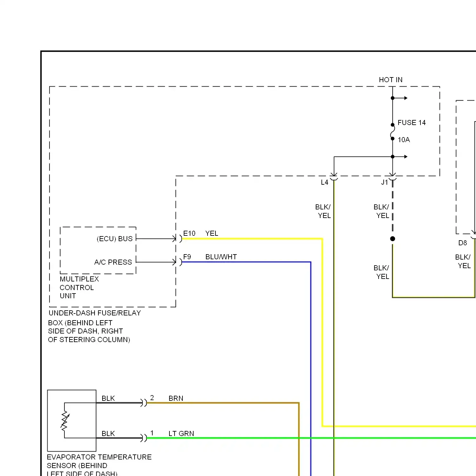Click the fuse symbol beside FUSE 14
476x476 pixels.
[393, 132]
